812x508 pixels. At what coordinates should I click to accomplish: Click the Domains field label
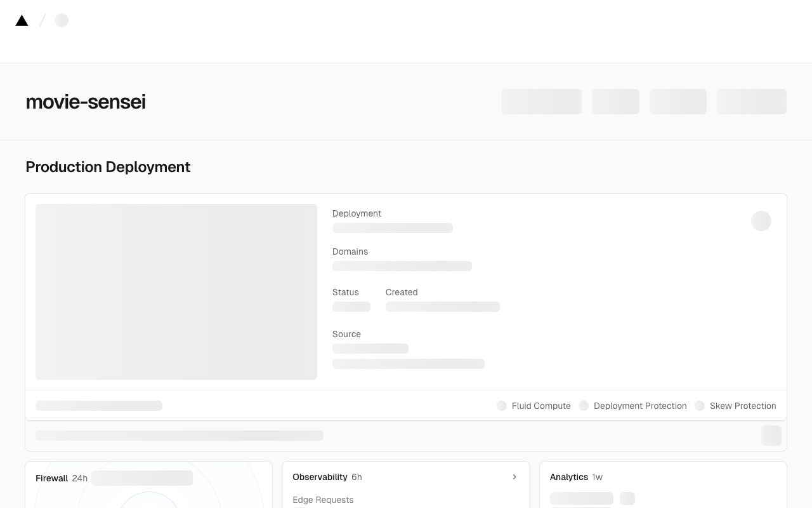tap(350, 251)
